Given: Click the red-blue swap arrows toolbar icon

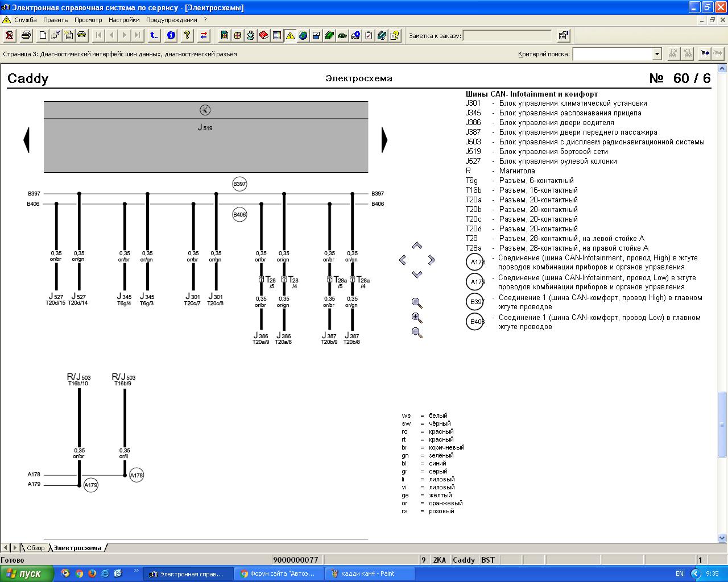Looking at the screenshot, I should [204, 35].
